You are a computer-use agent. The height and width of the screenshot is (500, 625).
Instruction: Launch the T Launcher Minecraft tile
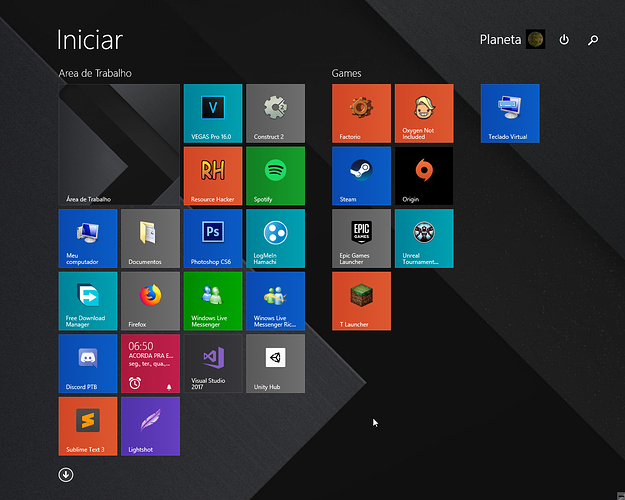pyautogui.click(x=361, y=301)
